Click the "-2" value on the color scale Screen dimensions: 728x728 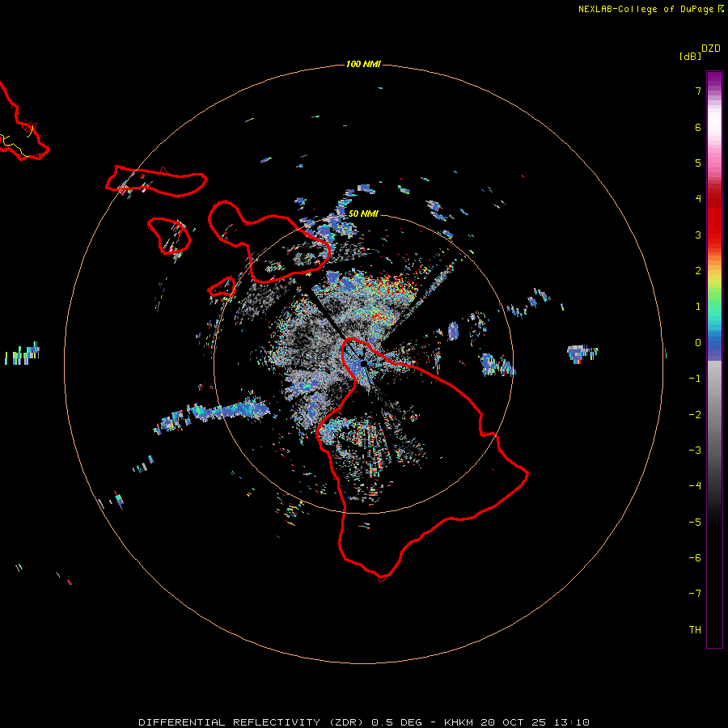click(x=695, y=415)
